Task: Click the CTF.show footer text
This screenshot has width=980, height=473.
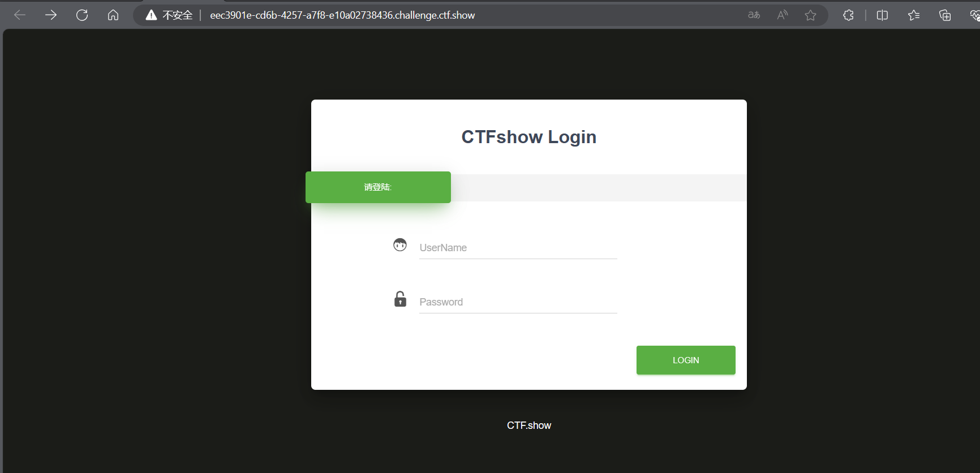Action: [529, 425]
